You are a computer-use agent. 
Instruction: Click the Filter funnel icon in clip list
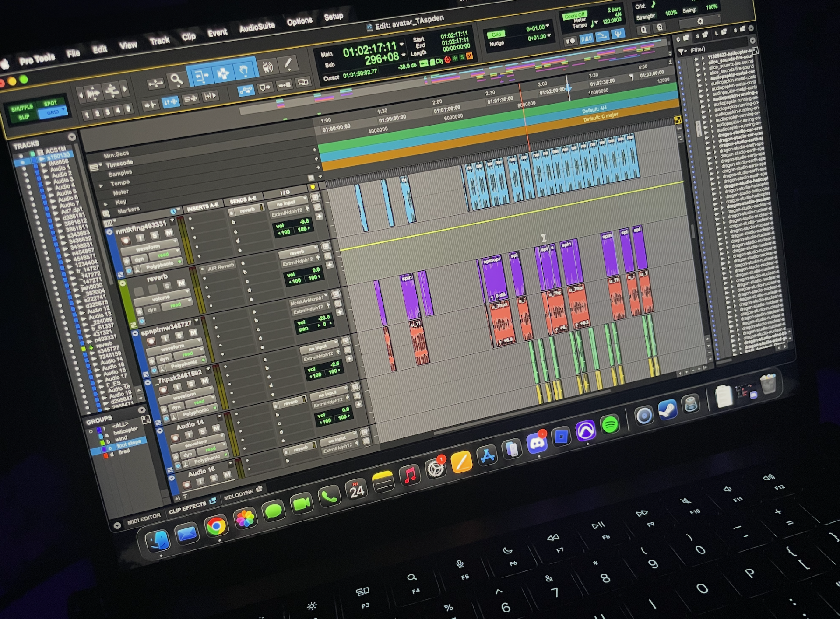coord(682,52)
